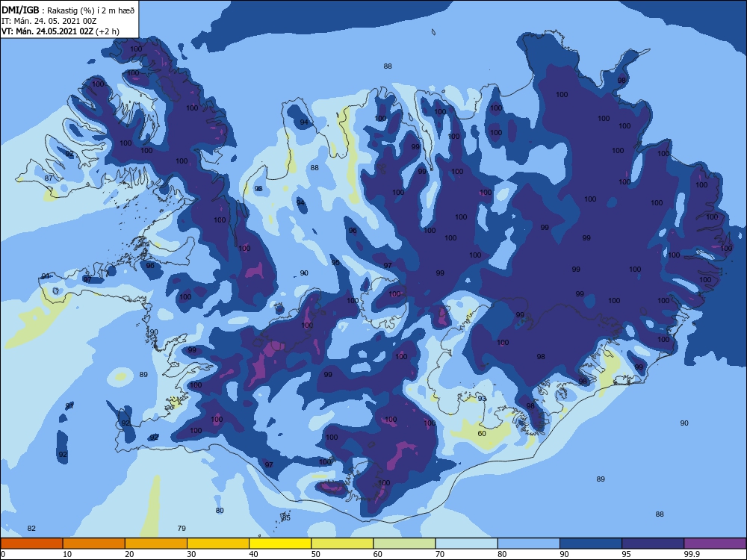Image resolution: width=747 pixels, height=560 pixels.
Task: Click the '87' humidity value in the Westfjords
Action: coord(49,178)
